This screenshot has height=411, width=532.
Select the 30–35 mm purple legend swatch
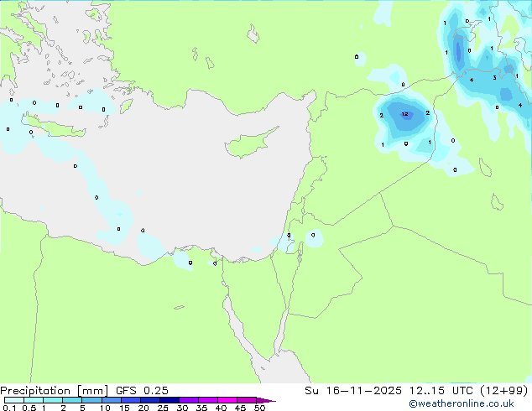point(189,400)
